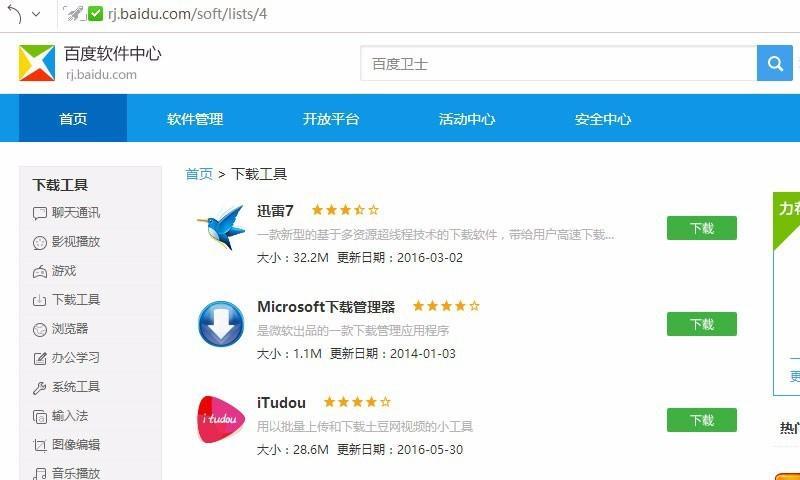Click the 下载工具 download tray icon in sidebar
The image size is (800, 480).
39,300
